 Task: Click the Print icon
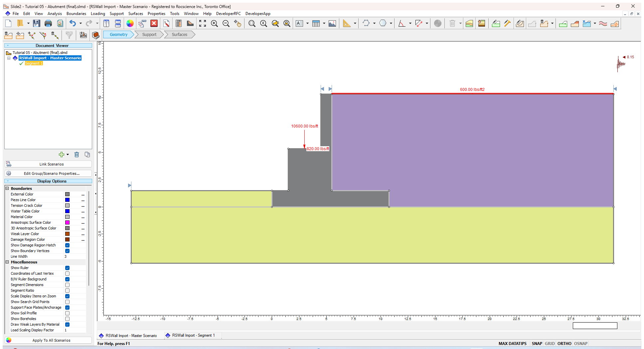(x=48, y=23)
